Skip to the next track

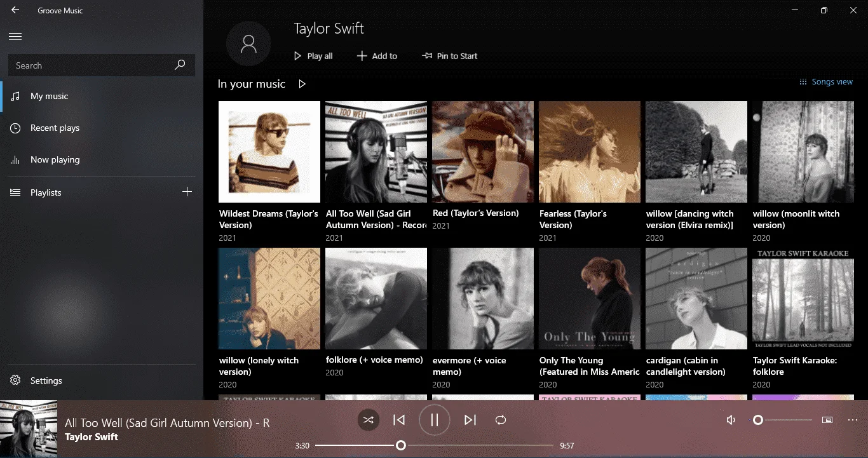click(x=470, y=420)
